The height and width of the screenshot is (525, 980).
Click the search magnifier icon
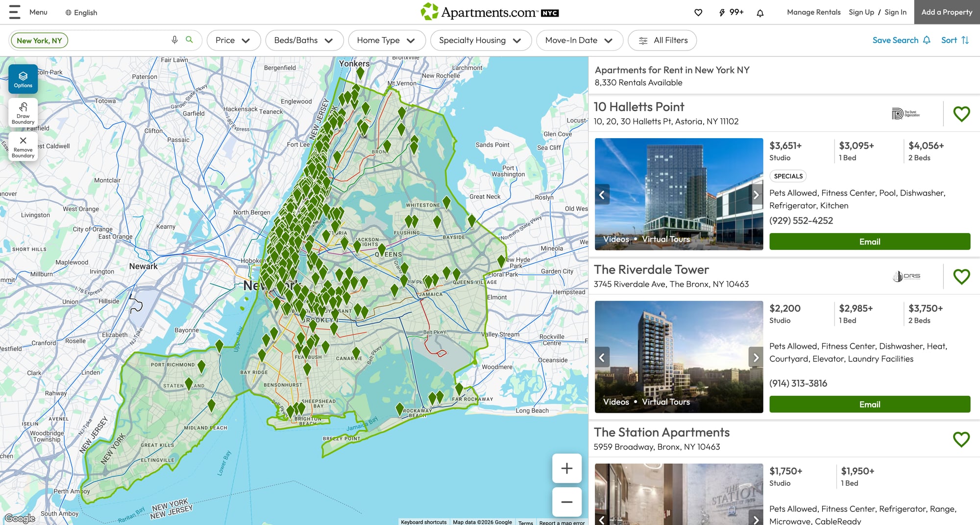[189, 40]
